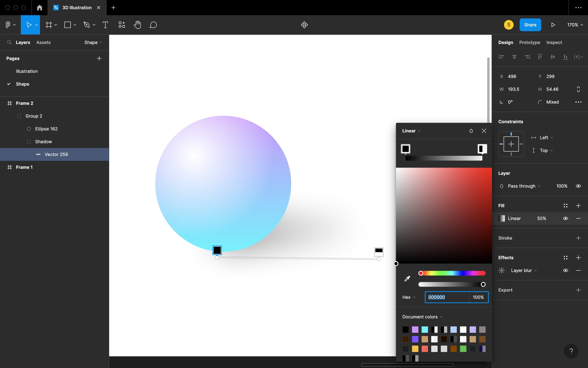Image resolution: width=588 pixels, height=368 pixels.
Task: Click the Share button
Action: [x=530, y=25]
